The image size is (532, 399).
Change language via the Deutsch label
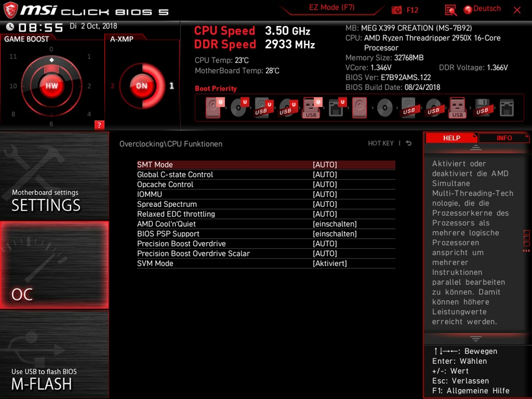487,9
